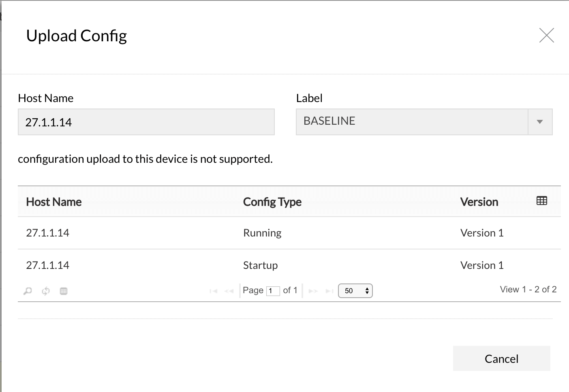Click the next page arrow
The image size is (569, 392).
313,291
